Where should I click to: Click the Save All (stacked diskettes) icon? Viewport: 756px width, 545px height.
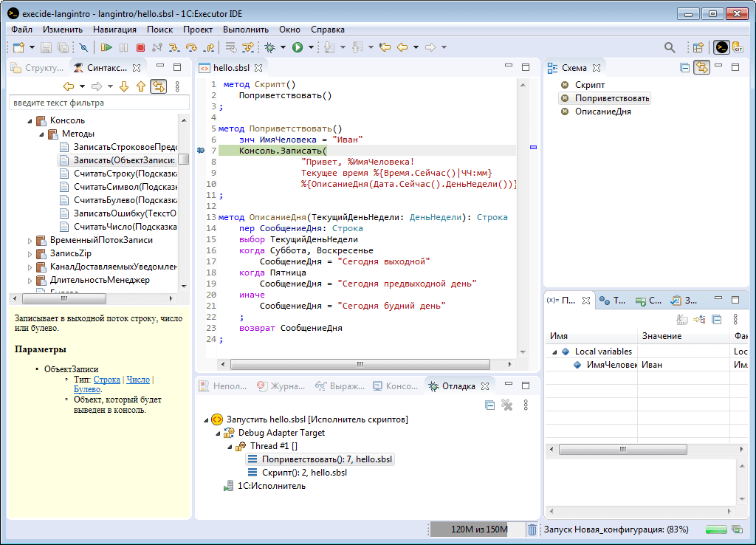point(63,47)
